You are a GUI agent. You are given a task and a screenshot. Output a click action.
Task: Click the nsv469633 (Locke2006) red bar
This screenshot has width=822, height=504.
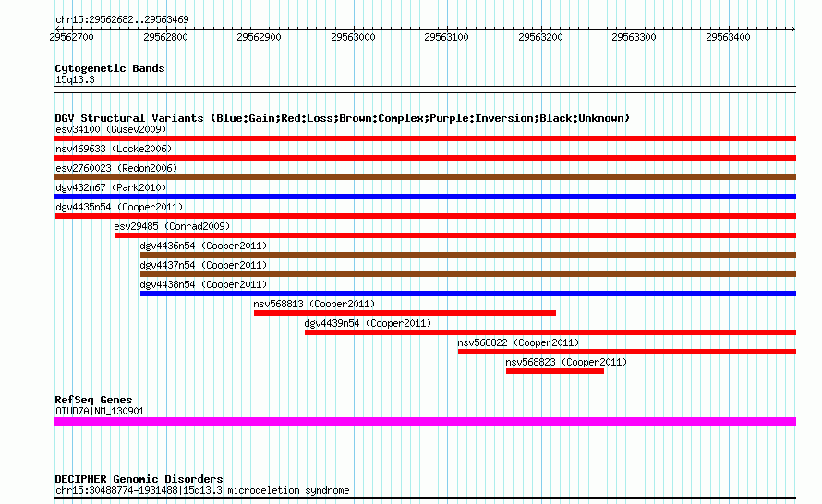[x=425, y=158]
